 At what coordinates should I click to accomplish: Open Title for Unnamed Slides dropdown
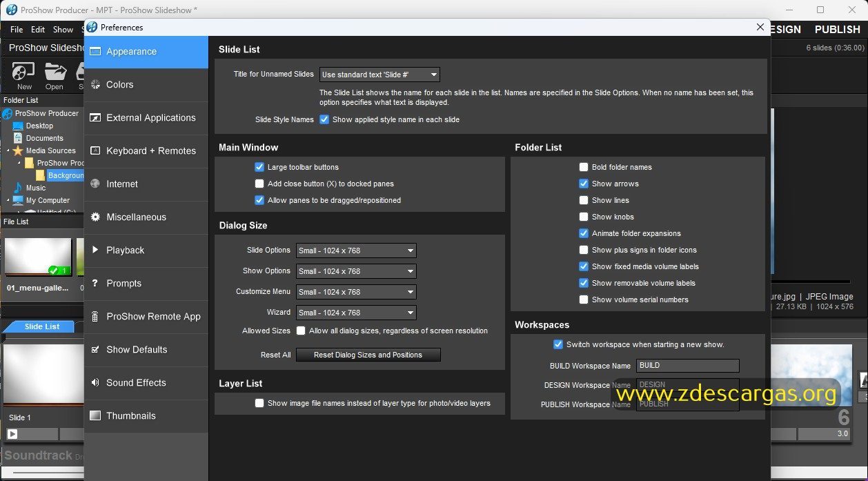[x=379, y=75]
